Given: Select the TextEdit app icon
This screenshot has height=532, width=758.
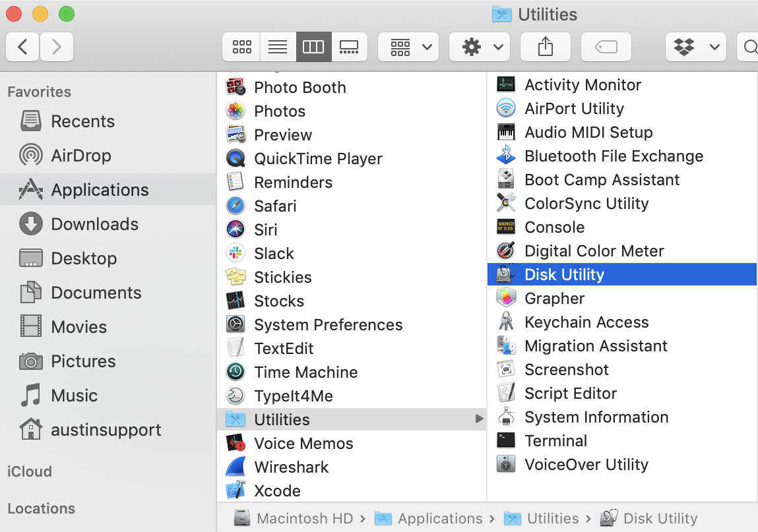Looking at the screenshot, I should [236, 348].
